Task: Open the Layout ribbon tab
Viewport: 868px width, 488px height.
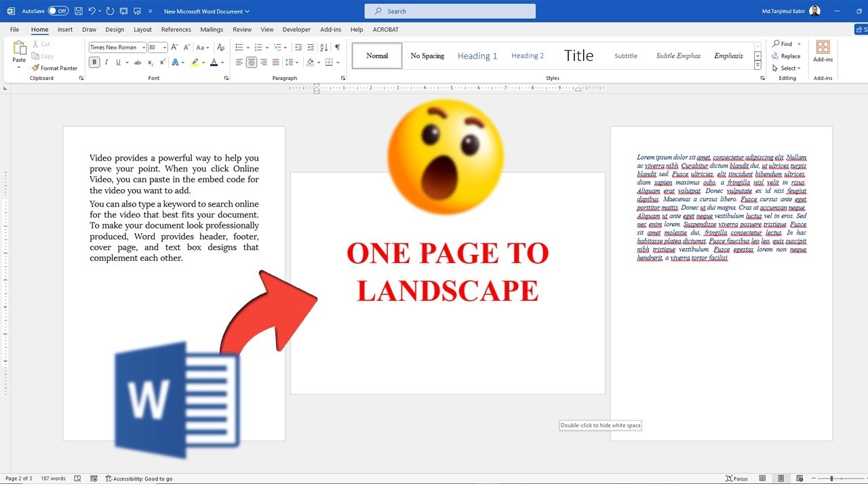Action: point(142,30)
